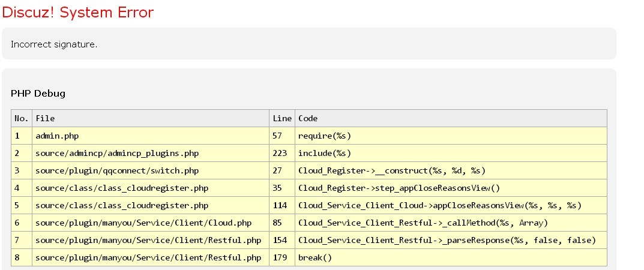This screenshot has width=644, height=270.
Task: Click the "require(%s)" code cell
Action: pos(325,136)
